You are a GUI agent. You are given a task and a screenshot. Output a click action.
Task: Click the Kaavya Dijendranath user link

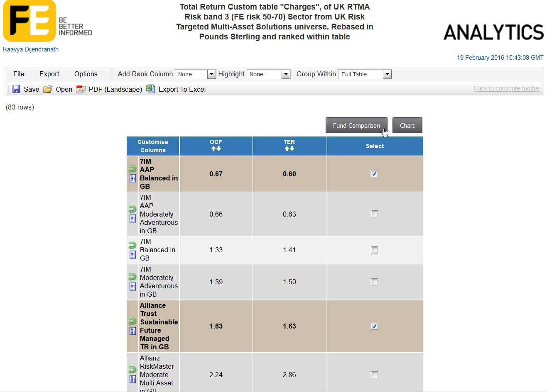click(x=31, y=49)
